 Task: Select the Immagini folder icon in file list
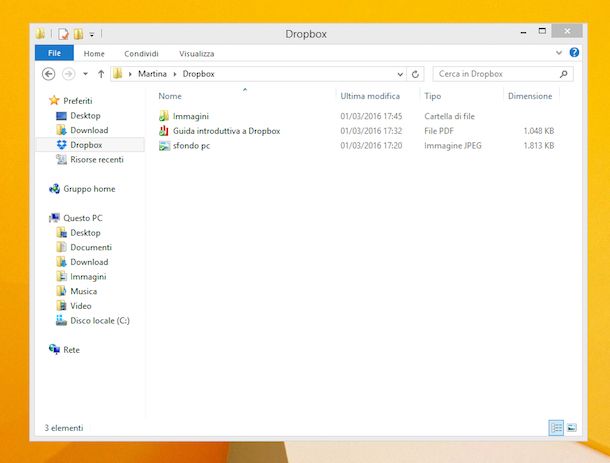pos(164,116)
